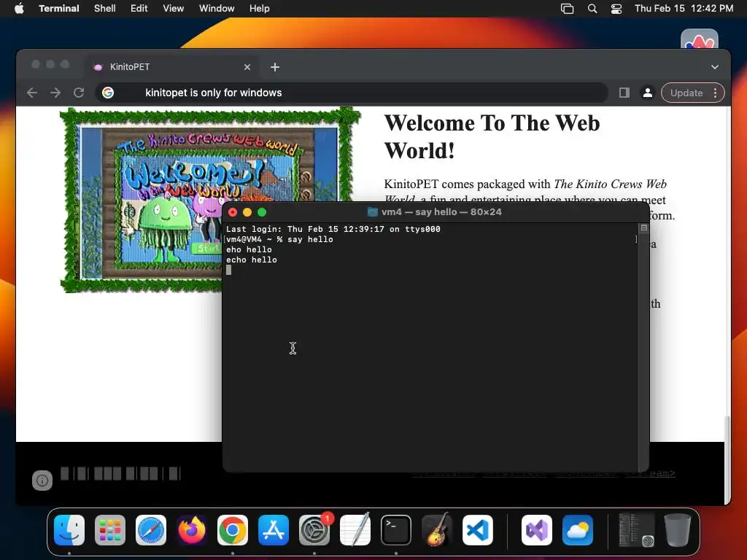Click the 'eho hello' line in Terminal
Viewport: 747px width, 560px height.
pyautogui.click(x=249, y=249)
